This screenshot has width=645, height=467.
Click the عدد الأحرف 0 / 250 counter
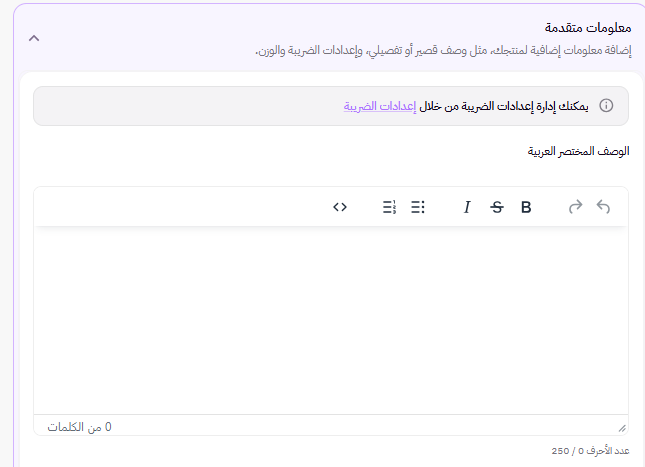click(x=590, y=451)
